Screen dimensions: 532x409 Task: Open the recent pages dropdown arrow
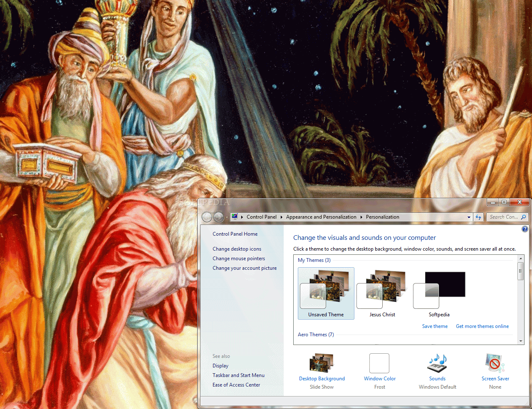coord(227,217)
